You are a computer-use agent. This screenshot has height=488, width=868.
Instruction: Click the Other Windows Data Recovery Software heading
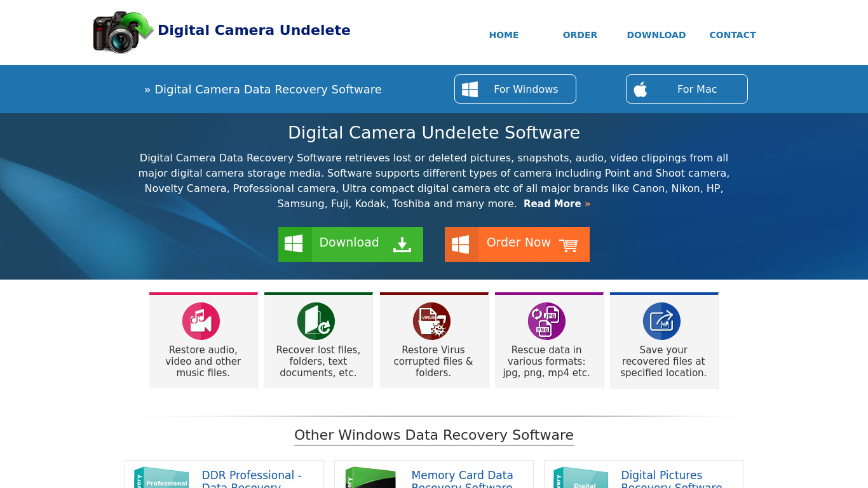[434, 435]
